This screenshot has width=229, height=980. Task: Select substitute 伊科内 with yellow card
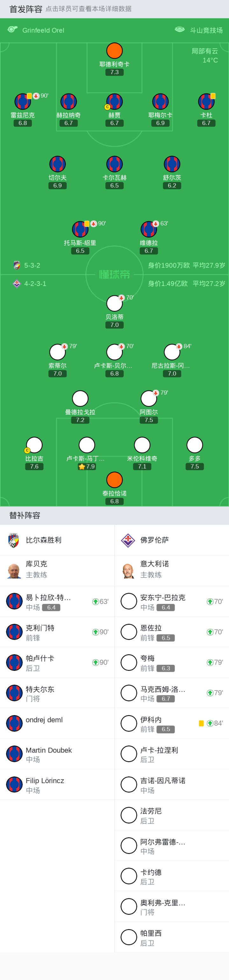[171, 723]
